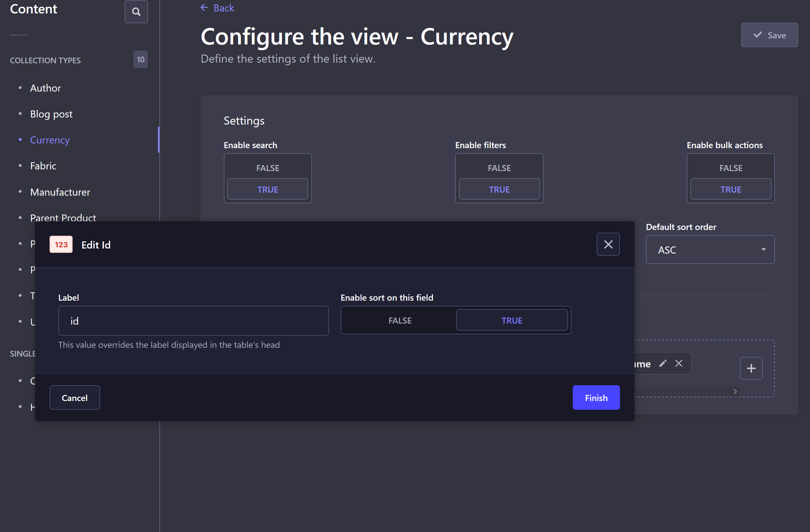Save the Currency view configuration

pyautogui.click(x=769, y=35)
